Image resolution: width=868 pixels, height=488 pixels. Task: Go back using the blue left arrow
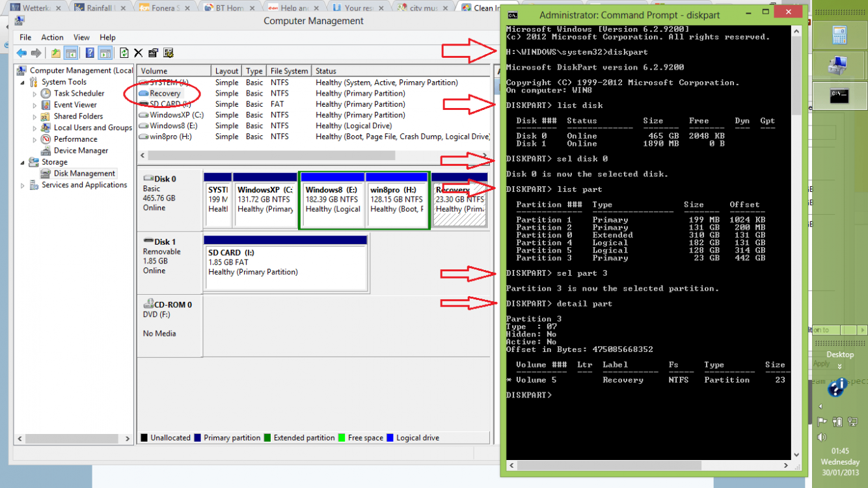click(x=22, y=53)
